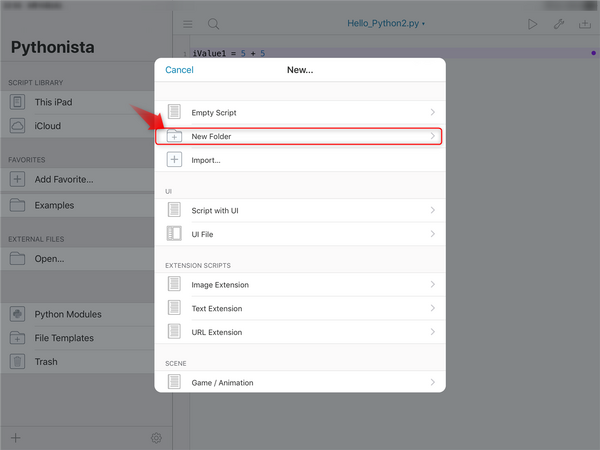
Task: Toggle the sidebar hamburger menu icon
Action: click(x=188, y=23)
